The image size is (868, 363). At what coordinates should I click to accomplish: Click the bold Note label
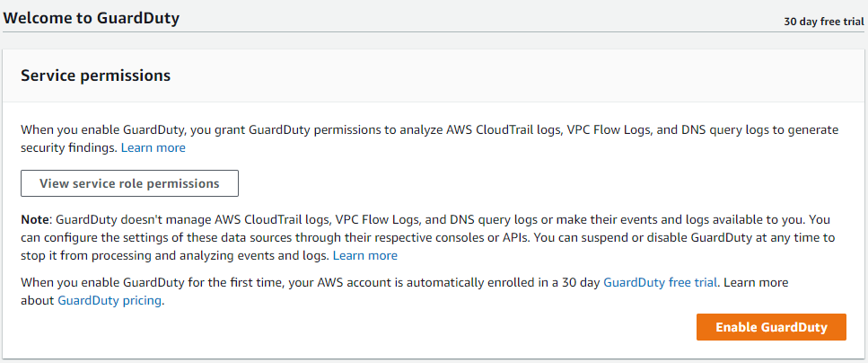pos(37,219)
